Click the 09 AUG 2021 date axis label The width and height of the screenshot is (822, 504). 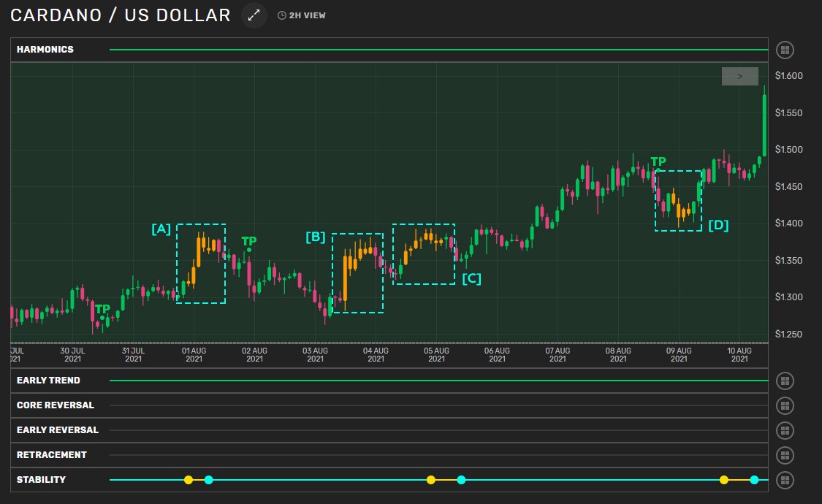tap(679, 355)
